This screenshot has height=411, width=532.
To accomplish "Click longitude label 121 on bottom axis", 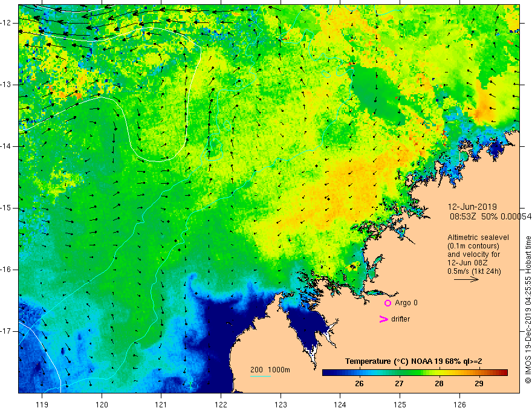I will [161, 404].
